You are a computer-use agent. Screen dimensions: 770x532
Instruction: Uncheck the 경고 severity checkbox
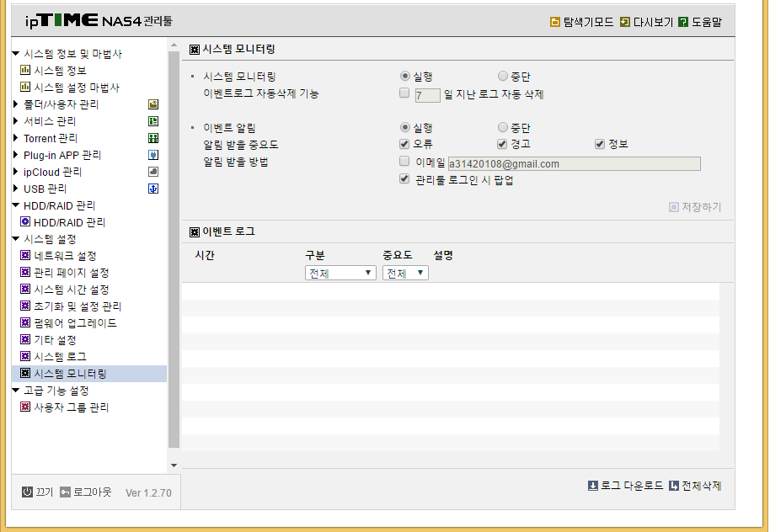tap(502, 144)
